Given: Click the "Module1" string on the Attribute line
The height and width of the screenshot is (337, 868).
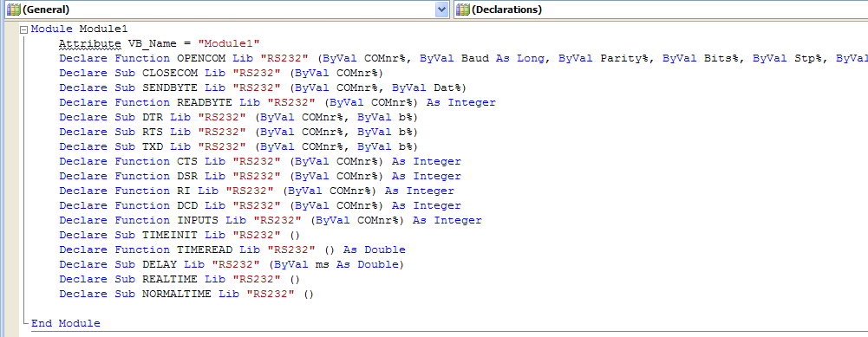Looking at the screenshot, I should coord(229,43).
